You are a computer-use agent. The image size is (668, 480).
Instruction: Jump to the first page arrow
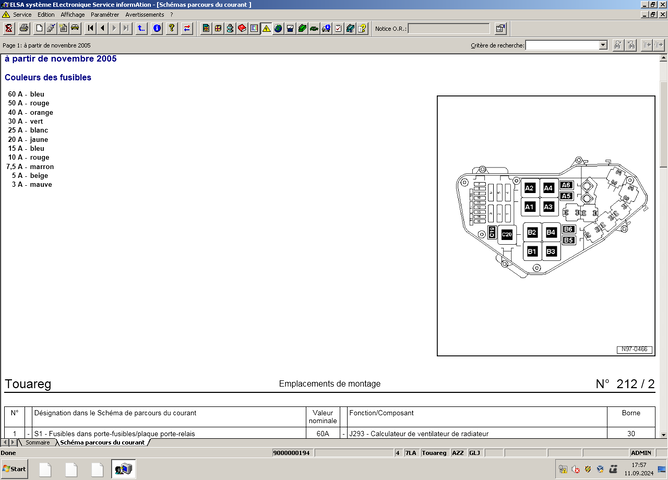91,29
